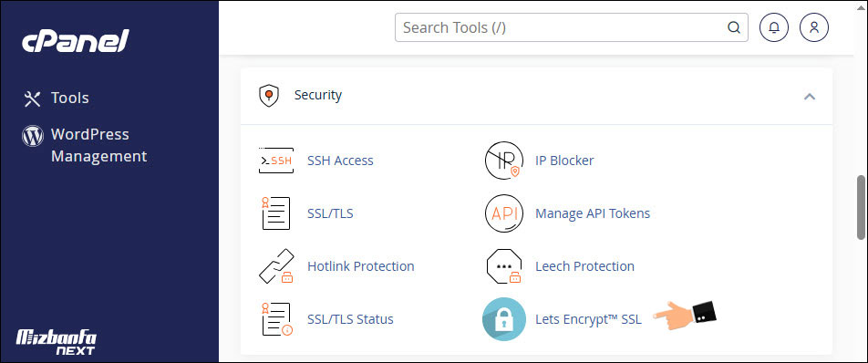Open WordPress Management in the sidebar
This screenshot has width=868, height=363.
[x=99, y=146]
